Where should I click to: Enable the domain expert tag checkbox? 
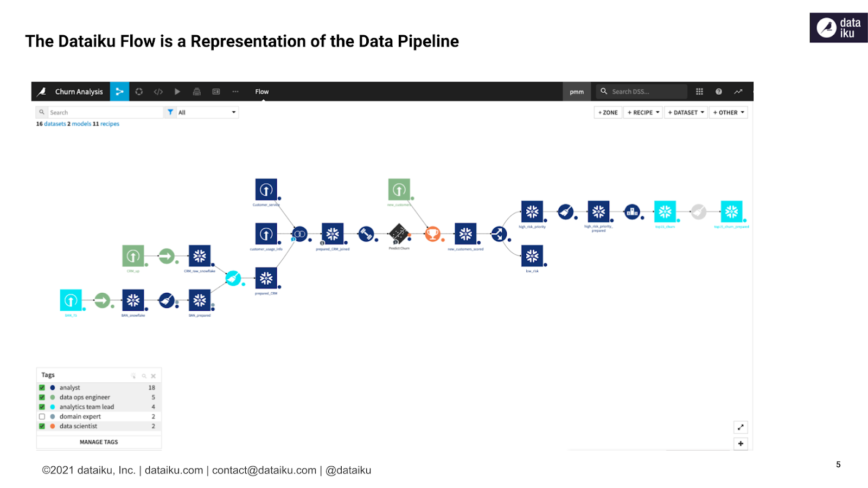pyautogui.click(x=42, y=416)
